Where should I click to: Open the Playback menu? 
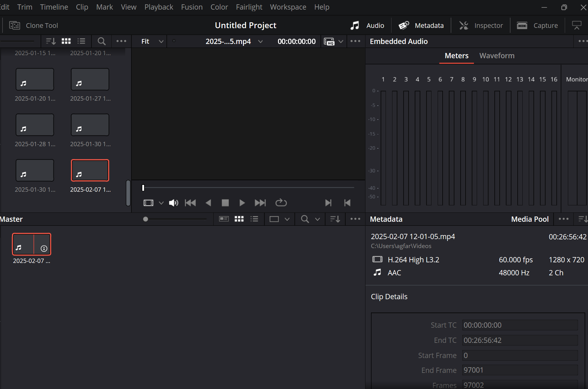[x=159, y=7]
